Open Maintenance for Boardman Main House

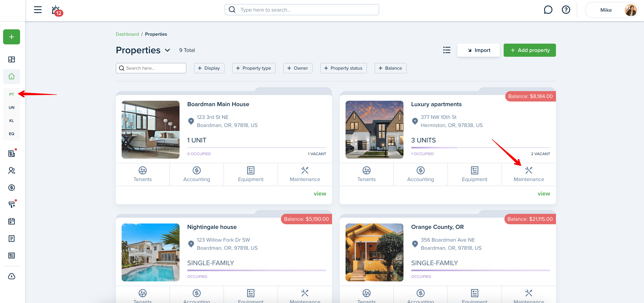[305, 174]
